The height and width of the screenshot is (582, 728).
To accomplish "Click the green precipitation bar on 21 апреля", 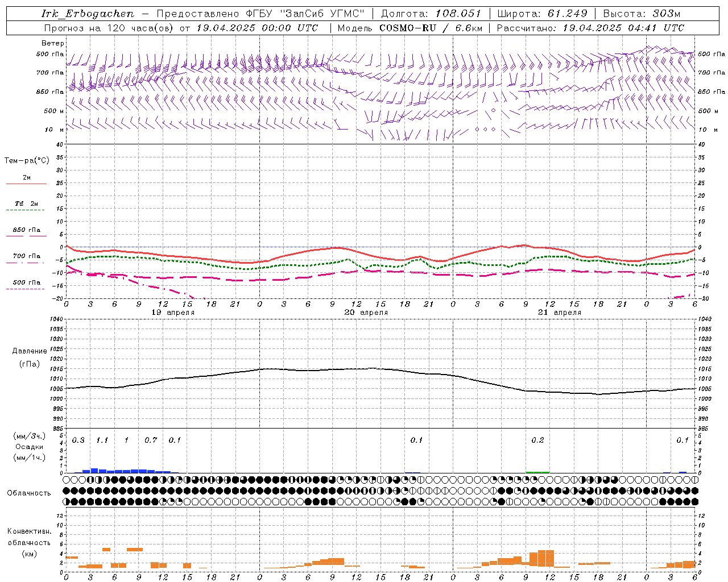I will (537, 472).
